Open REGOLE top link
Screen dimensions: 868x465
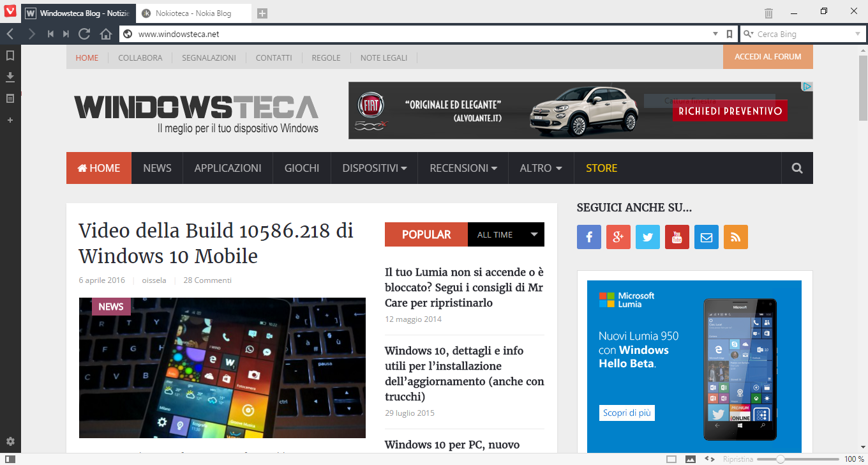tap(326, 57)
